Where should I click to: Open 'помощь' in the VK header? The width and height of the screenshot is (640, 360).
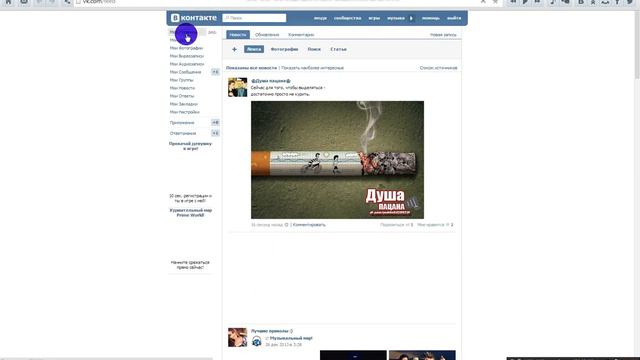(x=431, y=18)
